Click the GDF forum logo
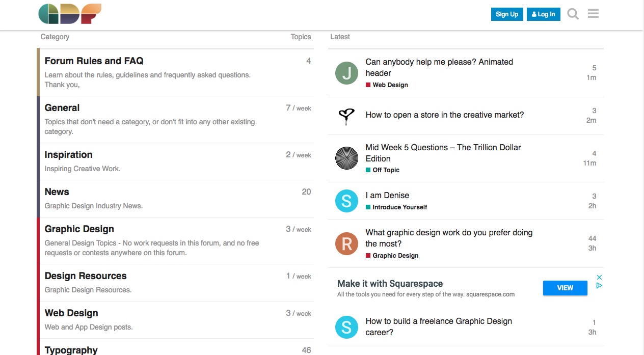644x355 pixels. (x=70, y=14)
